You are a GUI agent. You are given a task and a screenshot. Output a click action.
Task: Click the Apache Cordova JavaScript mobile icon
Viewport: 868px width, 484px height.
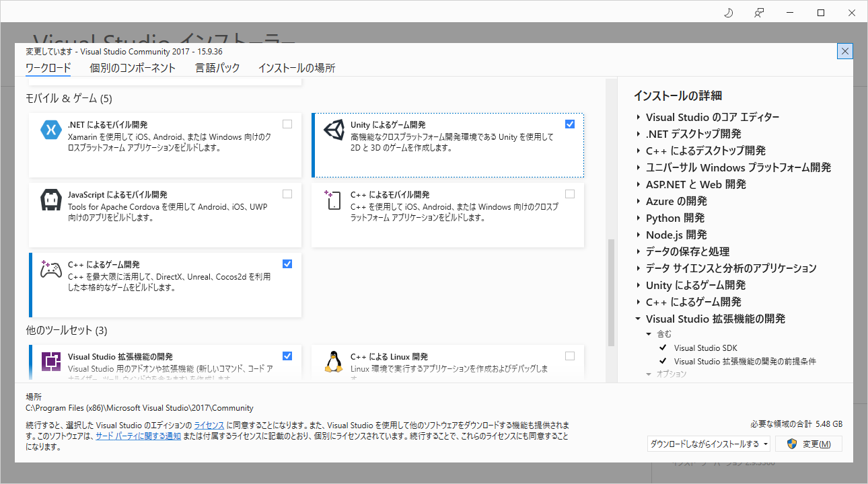pos(51,200)
